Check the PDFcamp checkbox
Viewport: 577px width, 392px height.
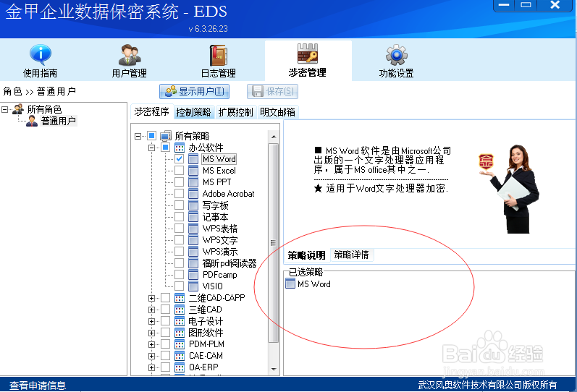[x=180, y=275]
